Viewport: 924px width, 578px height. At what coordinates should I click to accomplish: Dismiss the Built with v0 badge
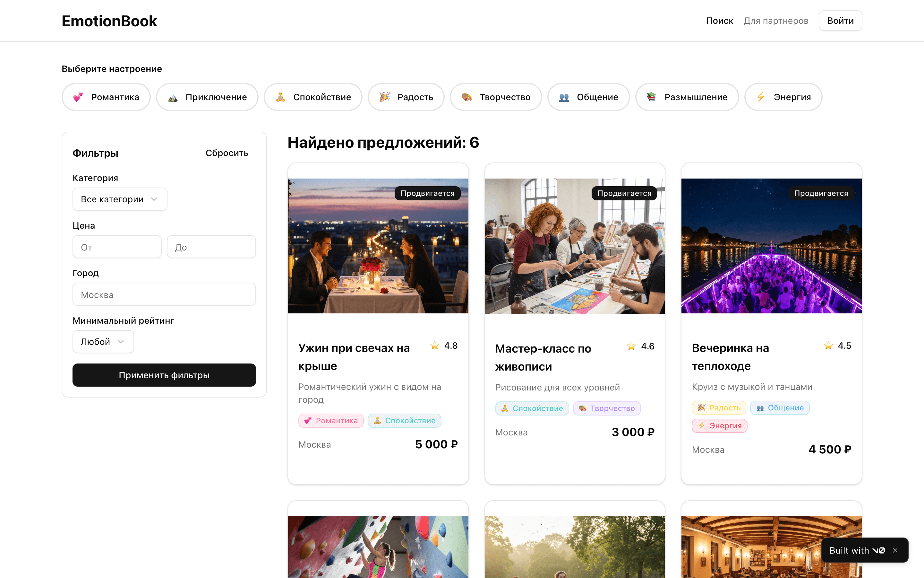click(895, 550)
